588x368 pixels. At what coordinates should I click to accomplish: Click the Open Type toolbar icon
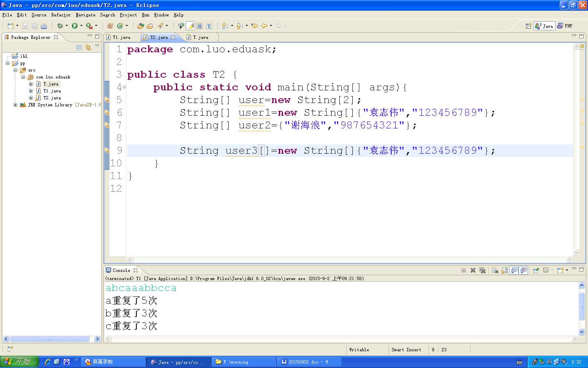click(x=140, y=26)
